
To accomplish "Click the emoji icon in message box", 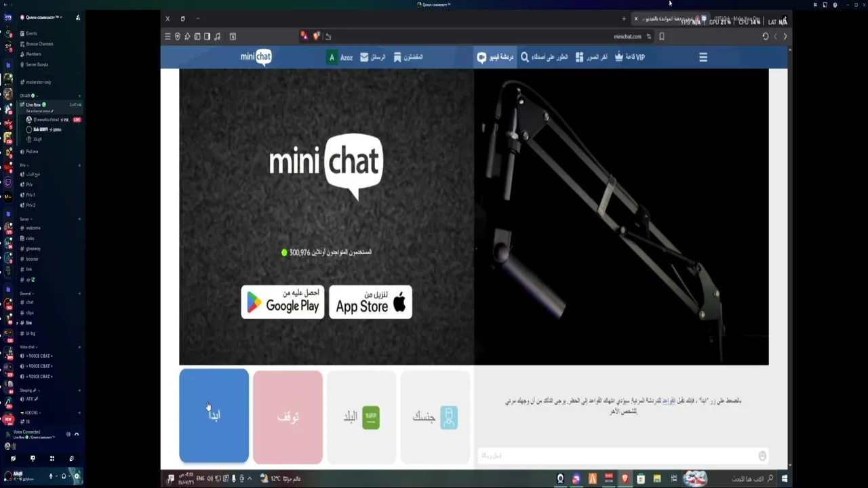I will [x=762, y=456].
